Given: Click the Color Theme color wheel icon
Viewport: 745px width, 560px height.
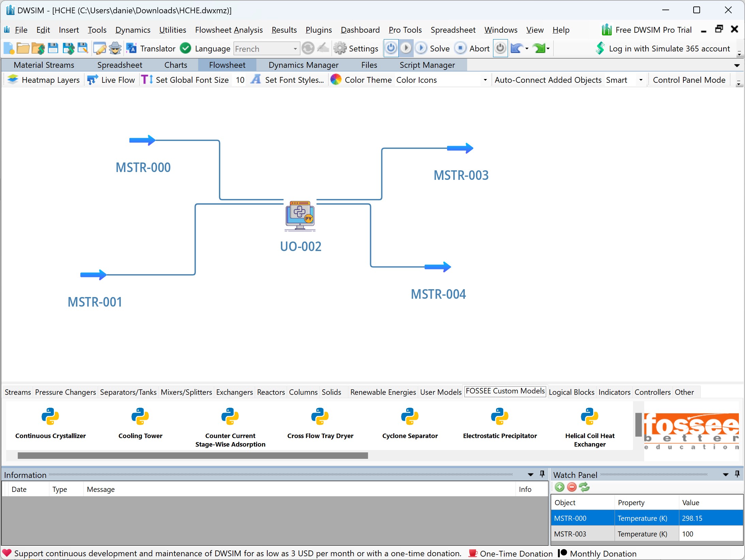Looking at the screenshot, I should click(336, 80).
